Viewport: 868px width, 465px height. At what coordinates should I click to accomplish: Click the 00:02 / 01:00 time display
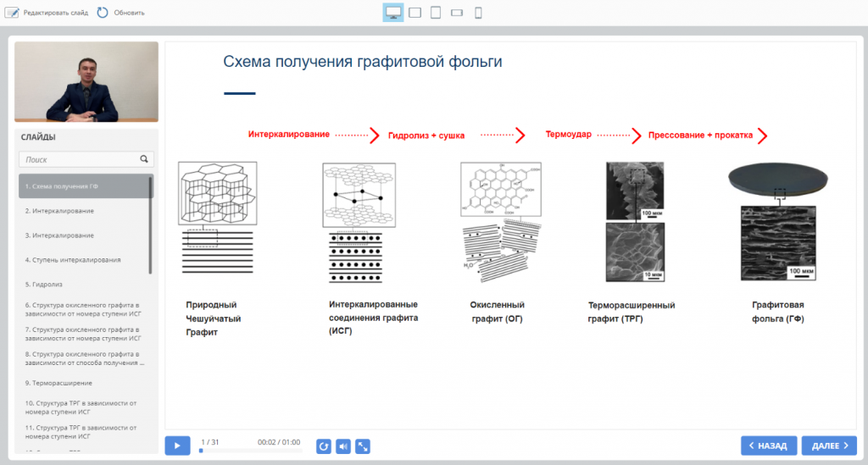tap(279, 442)
